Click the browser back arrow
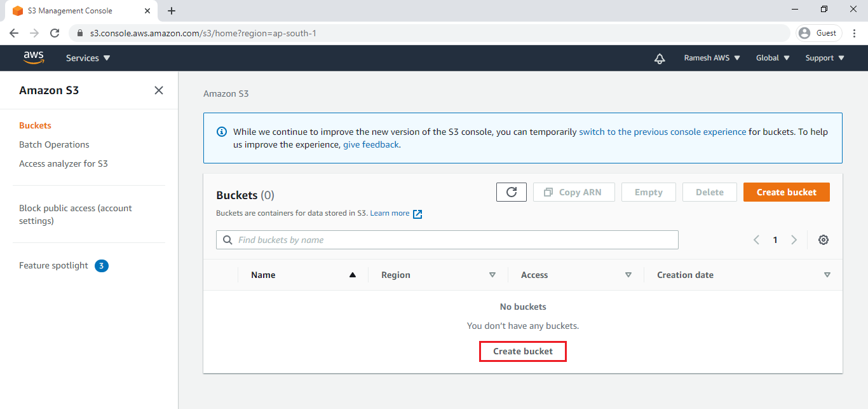The image size is (868, 409). tap(14, 33)
